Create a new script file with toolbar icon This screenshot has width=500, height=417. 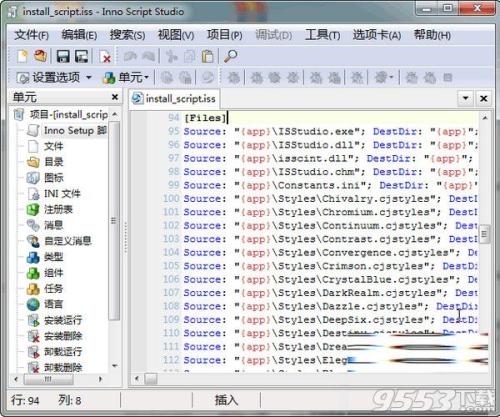(x=23, y=56)
